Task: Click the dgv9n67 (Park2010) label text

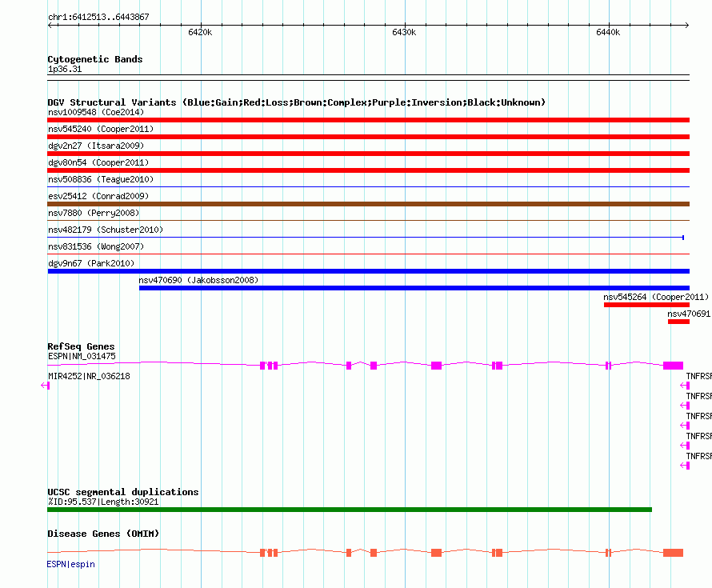Action: 91,263
